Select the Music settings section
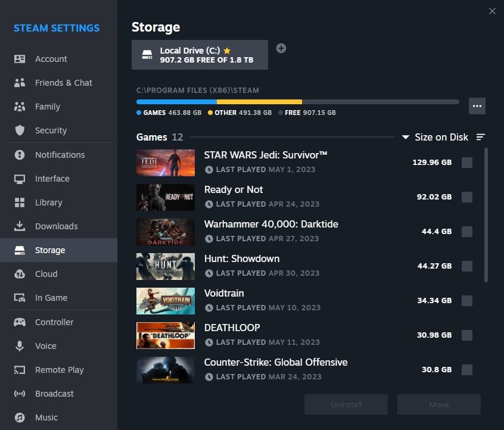This screenshot has width=504, height=430. point(46,417)
